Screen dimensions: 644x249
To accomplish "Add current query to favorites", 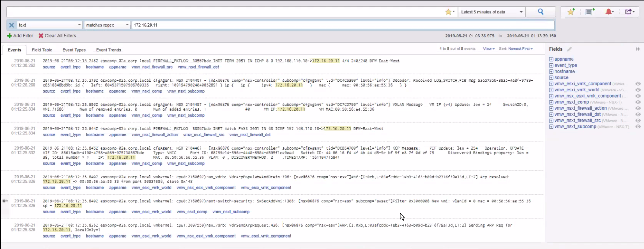I will click(x=571, y=12).
